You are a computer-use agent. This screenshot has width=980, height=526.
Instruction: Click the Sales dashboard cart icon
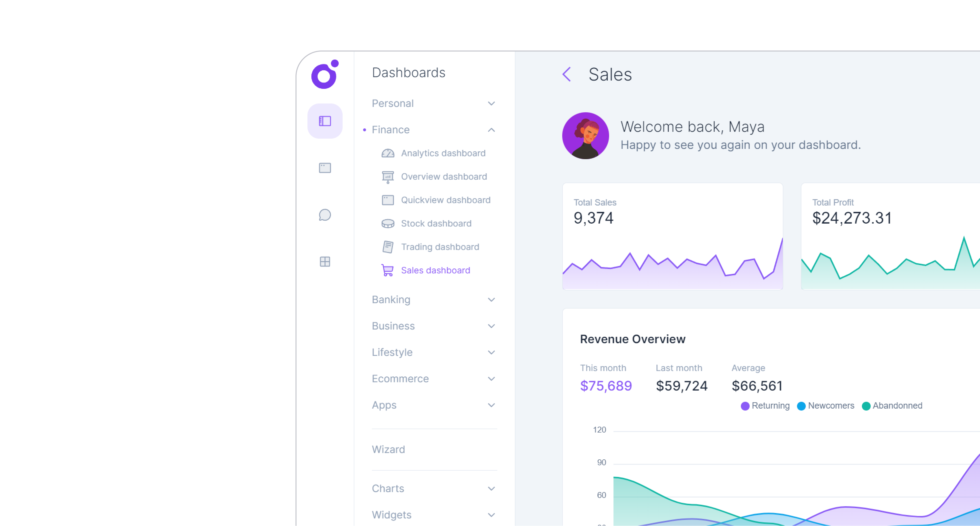tap(388, 270)
